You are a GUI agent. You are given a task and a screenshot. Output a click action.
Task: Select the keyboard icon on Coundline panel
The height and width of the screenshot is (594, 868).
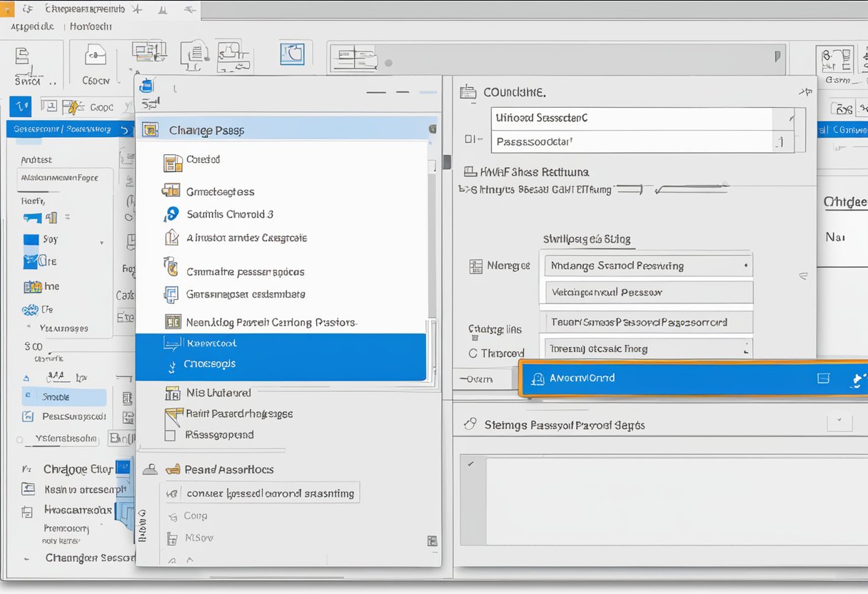[468, 92]
